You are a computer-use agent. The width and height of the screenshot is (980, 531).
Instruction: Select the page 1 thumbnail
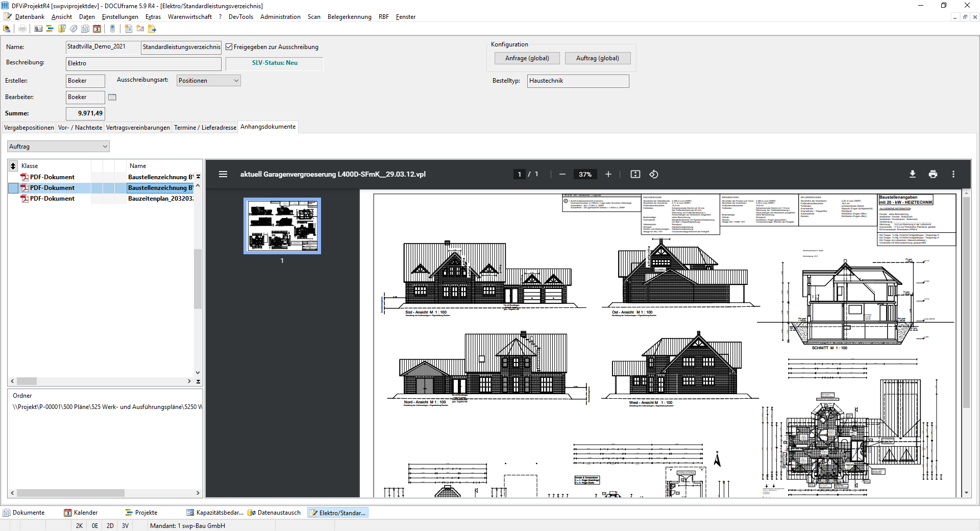coord(282,226)
